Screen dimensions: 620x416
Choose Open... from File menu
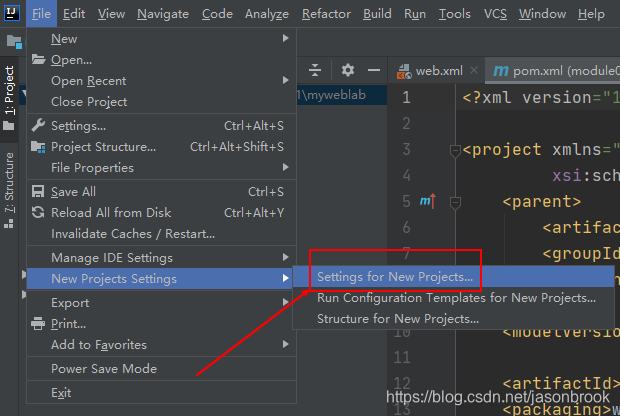(162, 59)
